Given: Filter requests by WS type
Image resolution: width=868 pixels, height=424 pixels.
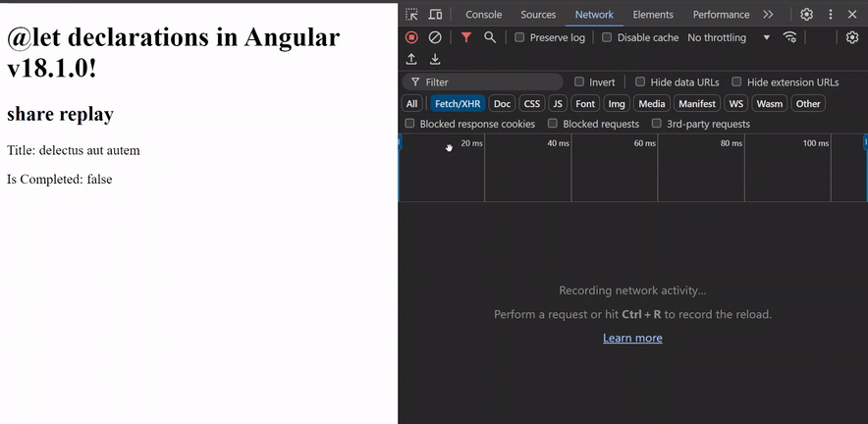Looking at the screenshot, I should [736, 103].
